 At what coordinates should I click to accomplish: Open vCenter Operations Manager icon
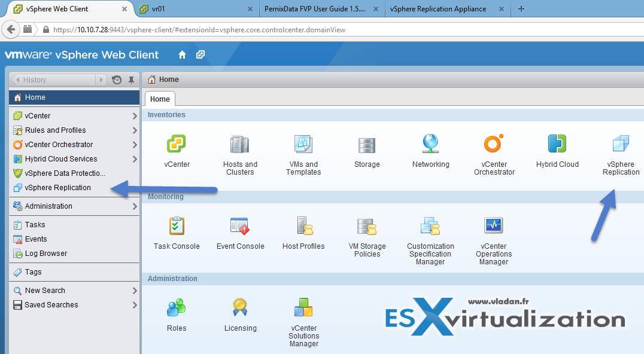(494, 225)
